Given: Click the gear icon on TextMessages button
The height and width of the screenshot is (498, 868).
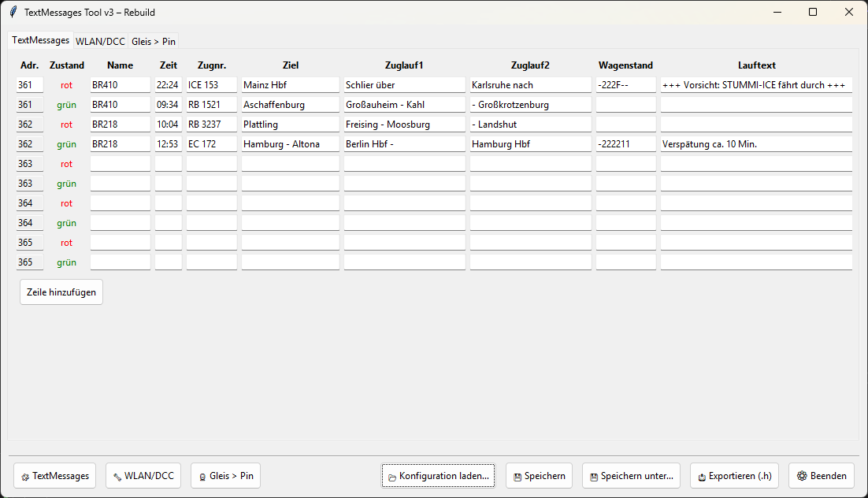Looking at the screenshot, I should click(25, 477).
